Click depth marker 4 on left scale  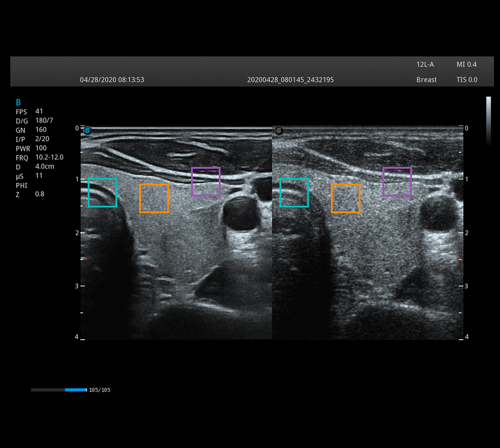(x=77, y=336)
